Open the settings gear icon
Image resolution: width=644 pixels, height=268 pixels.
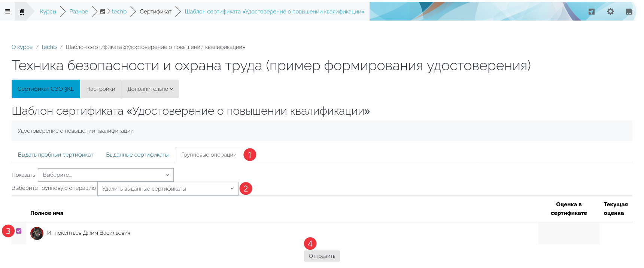(x=610, y=12)
